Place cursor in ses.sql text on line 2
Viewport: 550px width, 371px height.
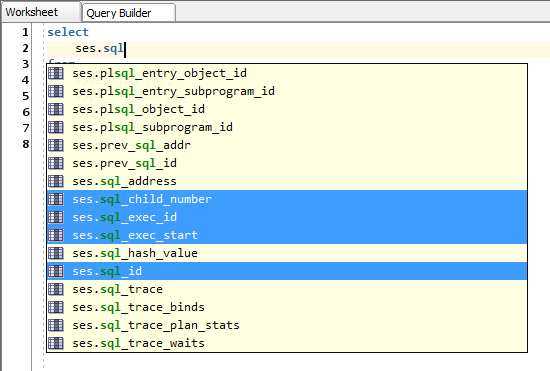(100, 48)
